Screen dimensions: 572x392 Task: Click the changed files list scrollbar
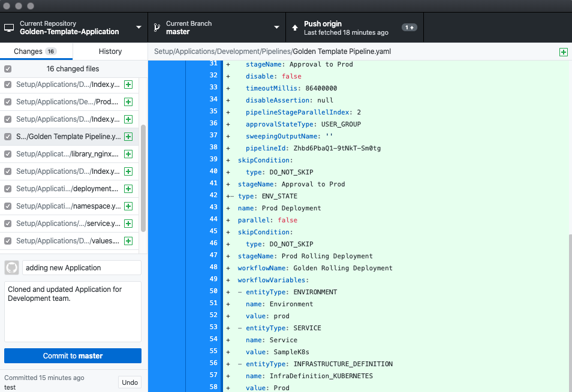click(x=143, y=178)
